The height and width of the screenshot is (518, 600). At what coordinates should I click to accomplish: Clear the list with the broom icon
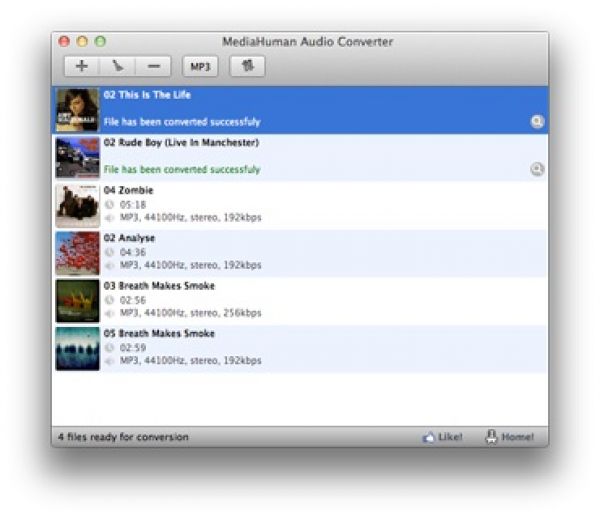[117, 66]
